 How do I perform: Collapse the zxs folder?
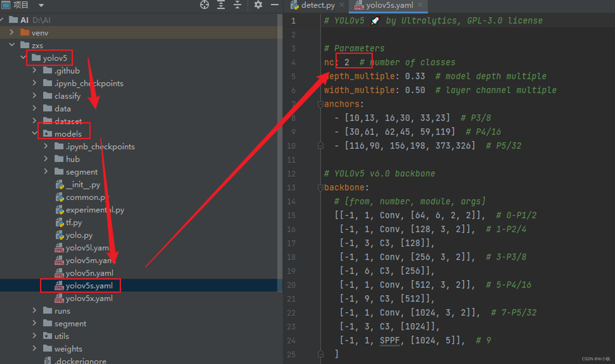tap(12, 45)
